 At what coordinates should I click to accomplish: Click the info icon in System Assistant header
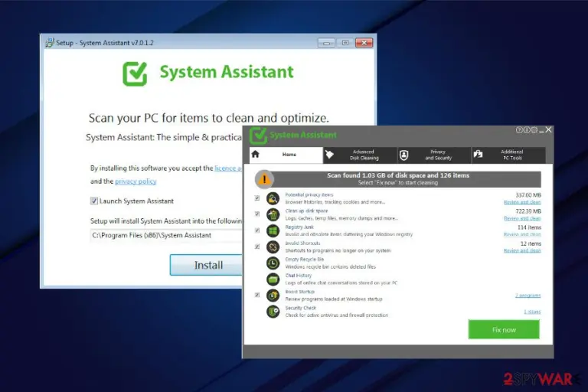pos(527,130)
